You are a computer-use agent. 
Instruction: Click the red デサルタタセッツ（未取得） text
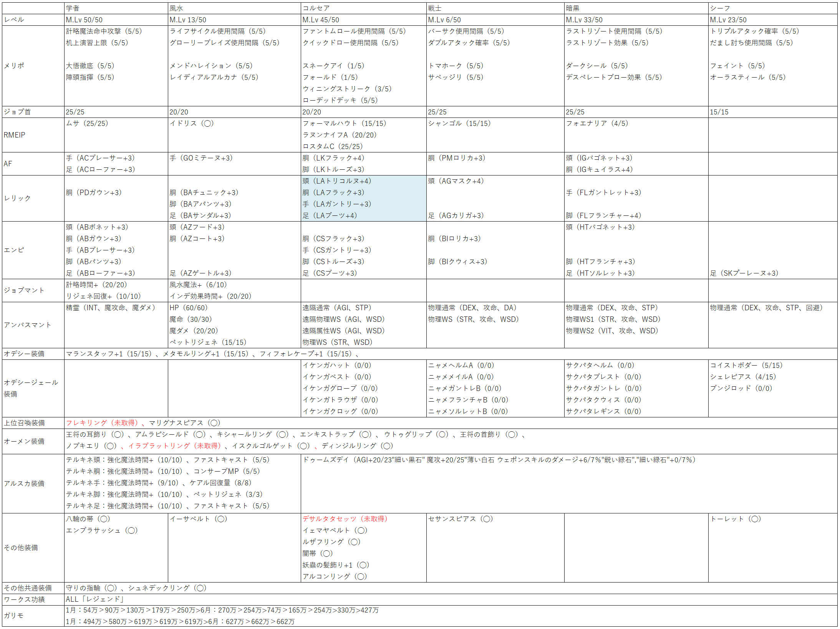[345, 519]
